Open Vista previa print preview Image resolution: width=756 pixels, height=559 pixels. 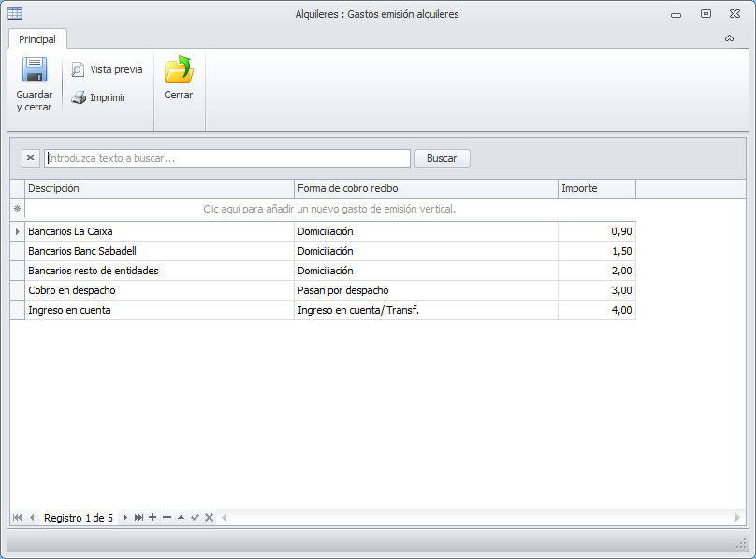point(107,69)
